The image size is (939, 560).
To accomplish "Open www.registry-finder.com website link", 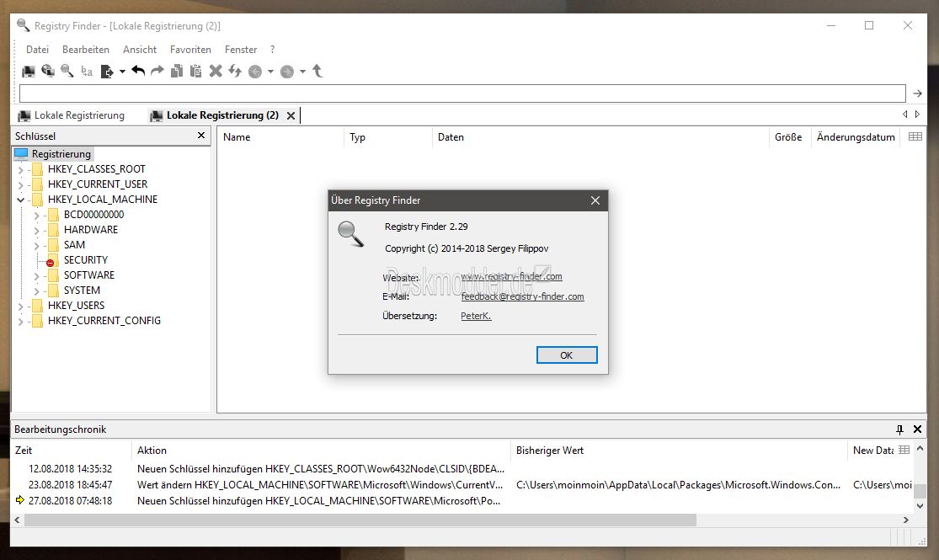I will (511, 276).
